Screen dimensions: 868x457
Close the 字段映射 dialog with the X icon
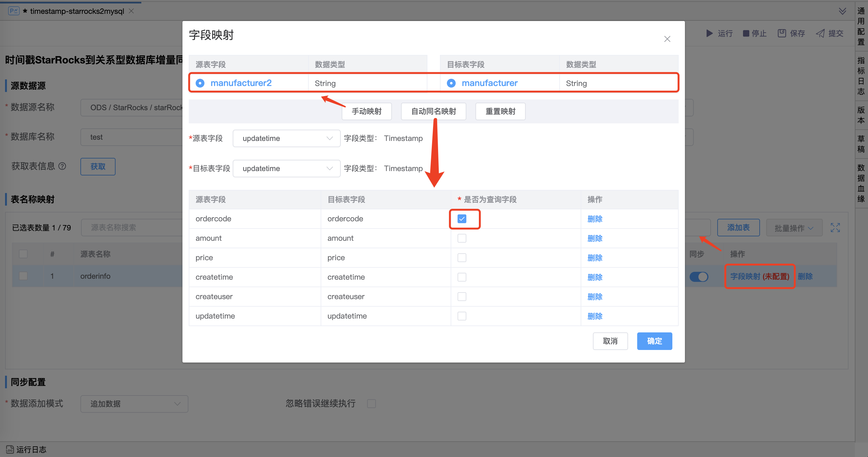(x=667, y=39)
